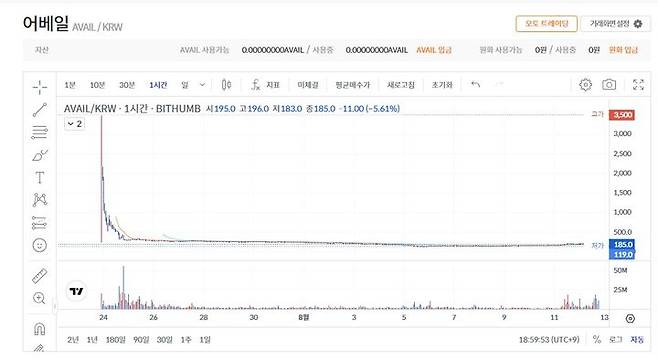Open the emoji icons tool
This screenshot has height=360, width=658.
(40, 245)
